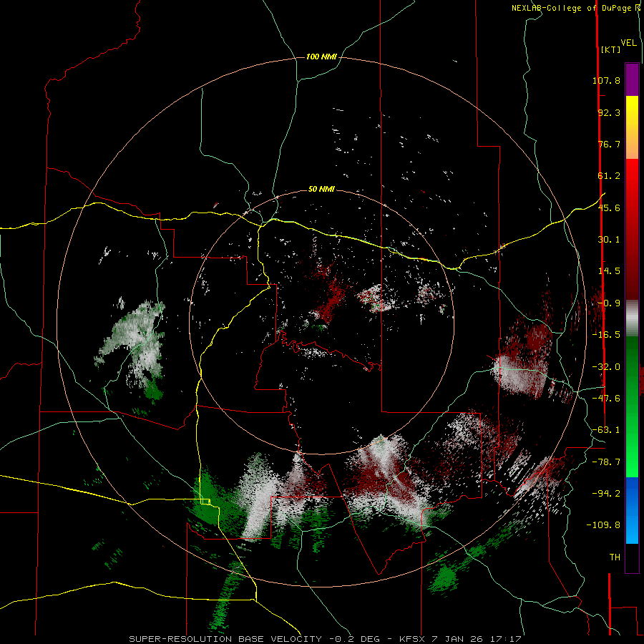644x644 pixels.
Task: Select the -109.8 legend value
Action: click(x=603, y=525)
